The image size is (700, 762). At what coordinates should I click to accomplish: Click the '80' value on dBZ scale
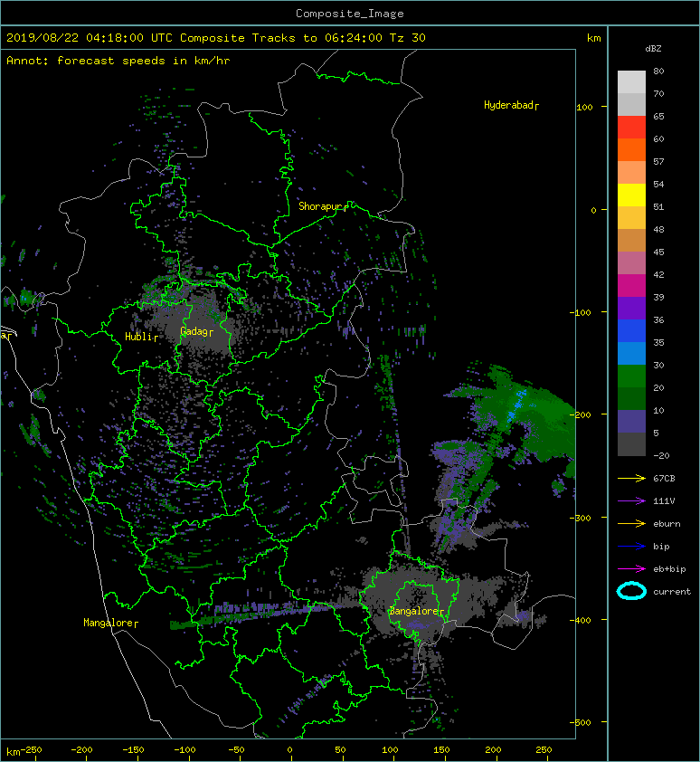658,71
